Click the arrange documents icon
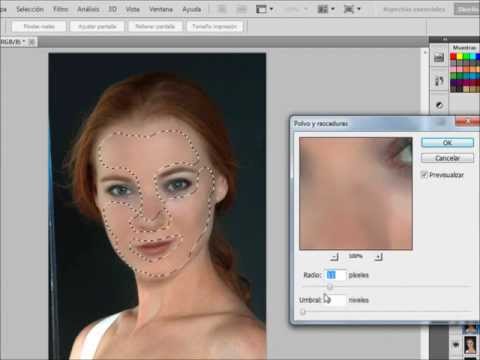This screenshot has height=360, width=480. [x=323, y=9]
